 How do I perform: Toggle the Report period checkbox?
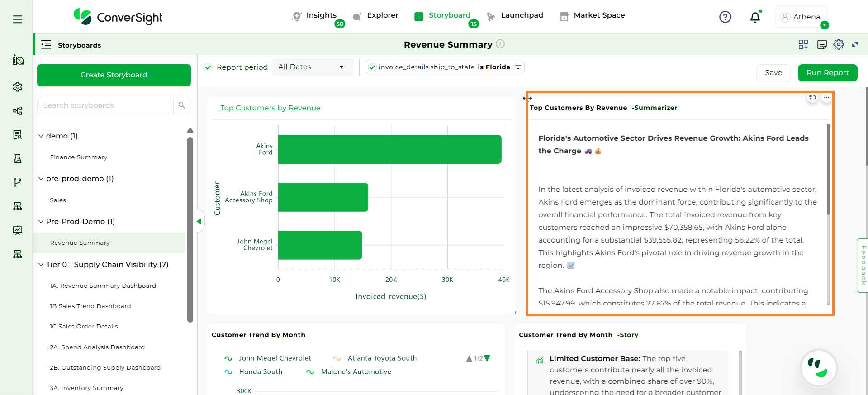tap(208, 67)
